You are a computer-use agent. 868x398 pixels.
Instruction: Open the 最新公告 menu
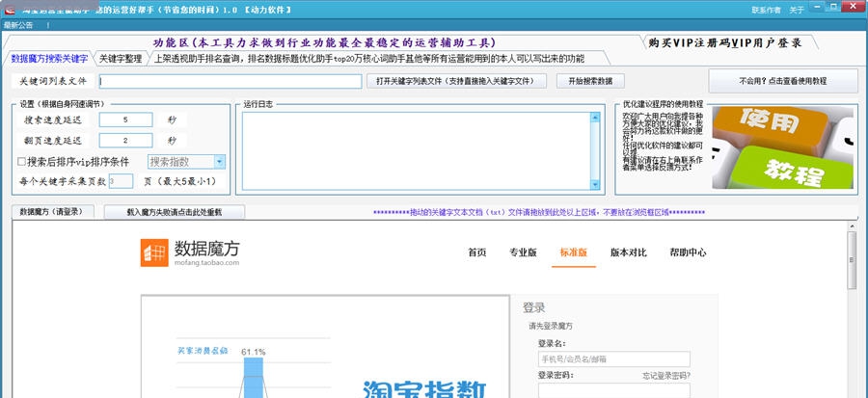18,25
